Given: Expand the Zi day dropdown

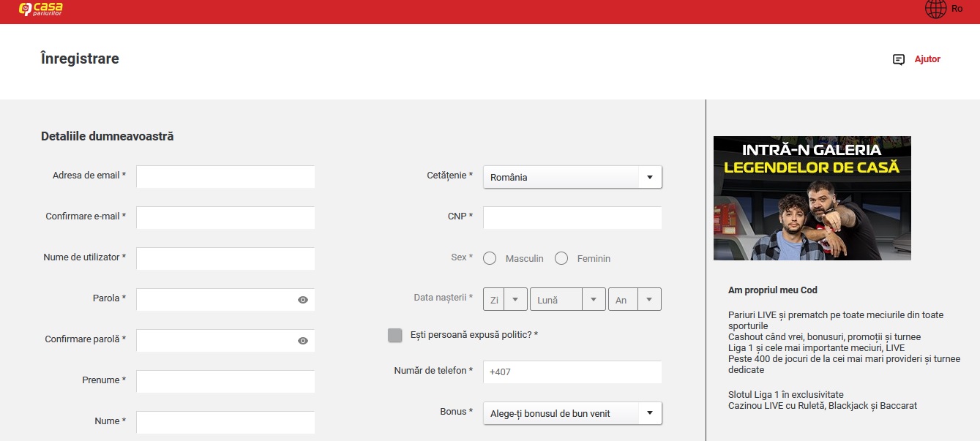Looking at the screenshot, I should point(505,300).
